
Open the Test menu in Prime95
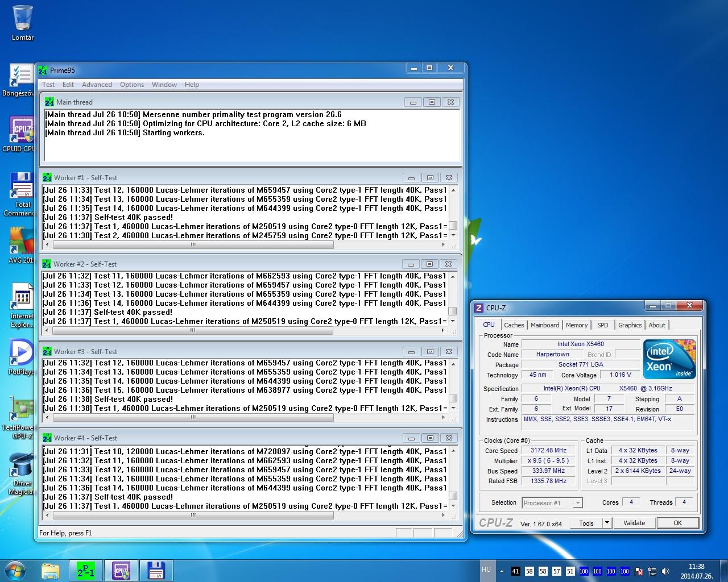point(48,85)
